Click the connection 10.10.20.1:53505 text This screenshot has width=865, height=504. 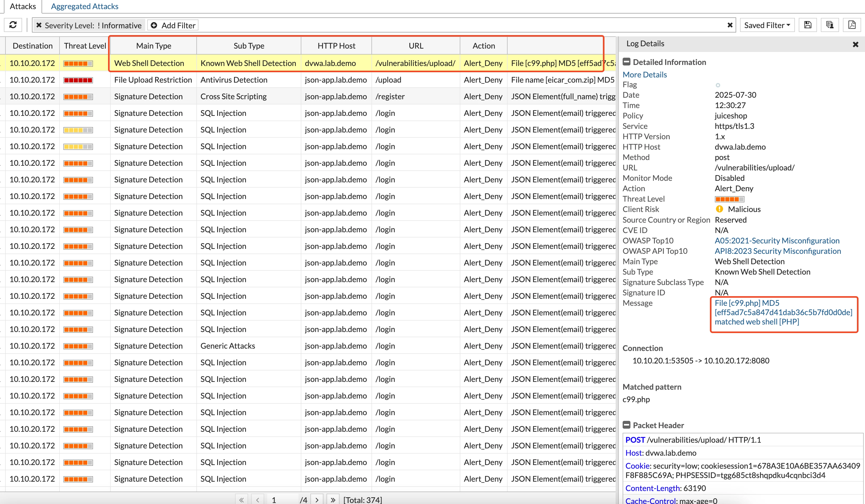pos(701,361)
